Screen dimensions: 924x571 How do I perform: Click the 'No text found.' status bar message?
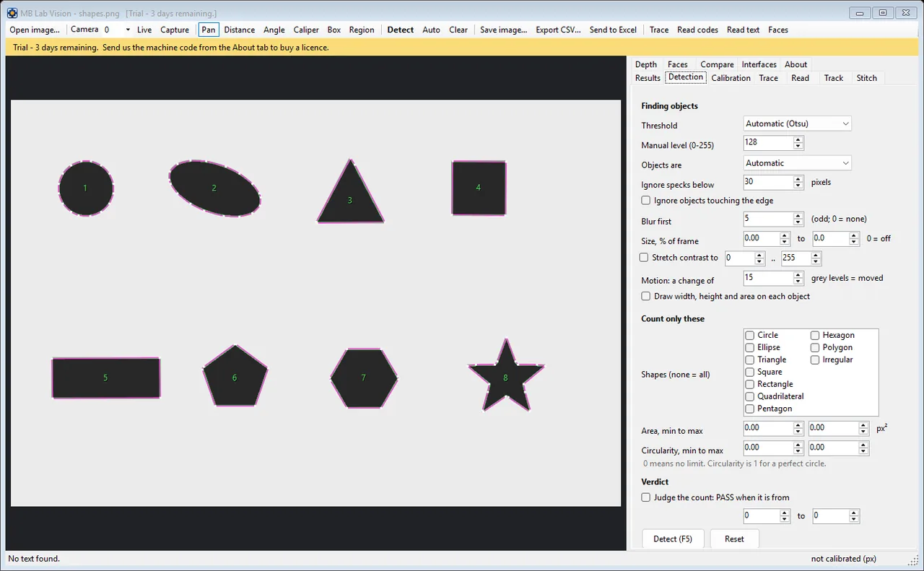tap(34, 559)
